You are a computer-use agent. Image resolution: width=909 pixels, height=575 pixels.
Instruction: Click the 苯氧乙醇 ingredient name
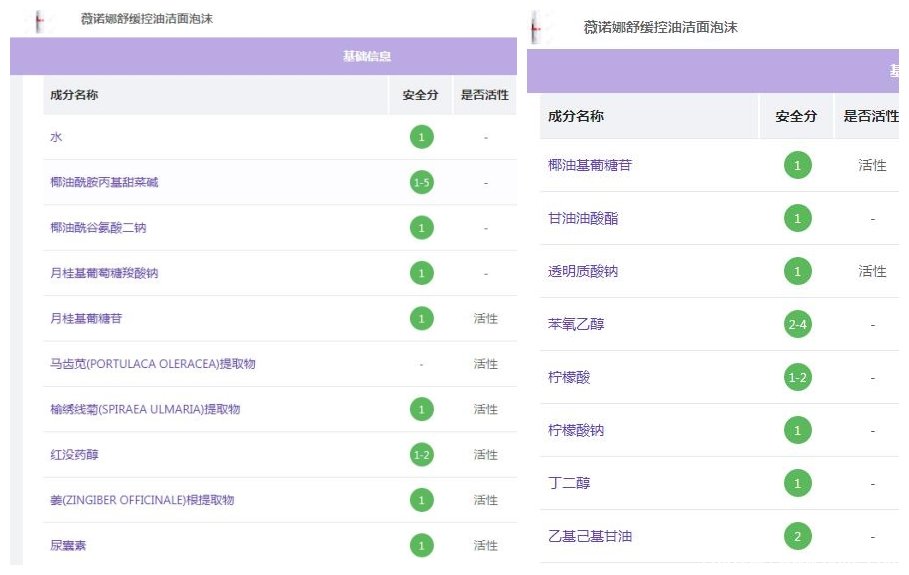(x=576, y=324)
